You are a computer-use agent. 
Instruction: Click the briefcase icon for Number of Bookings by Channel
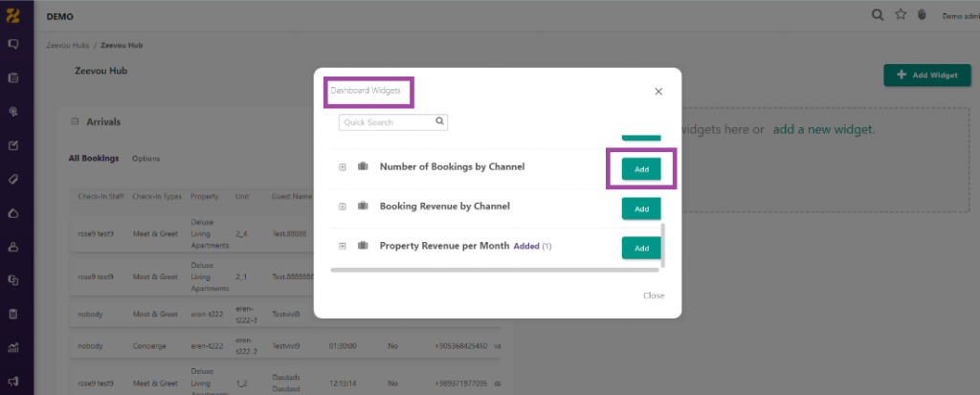[x=363, y=167]
